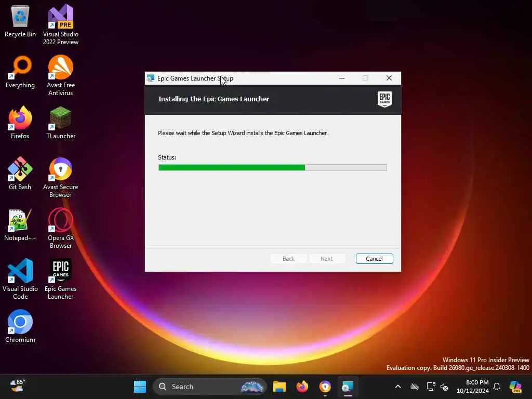The image size is (532, 399).
Task: Click the muted volume tray icon
Action: (444, 387)
